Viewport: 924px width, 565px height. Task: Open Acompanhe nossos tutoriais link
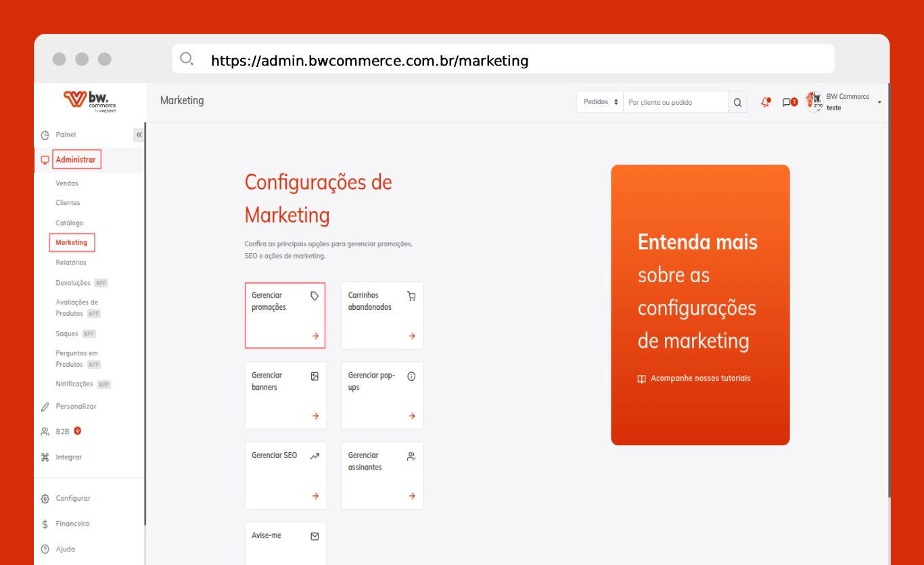tap(700, 379)
